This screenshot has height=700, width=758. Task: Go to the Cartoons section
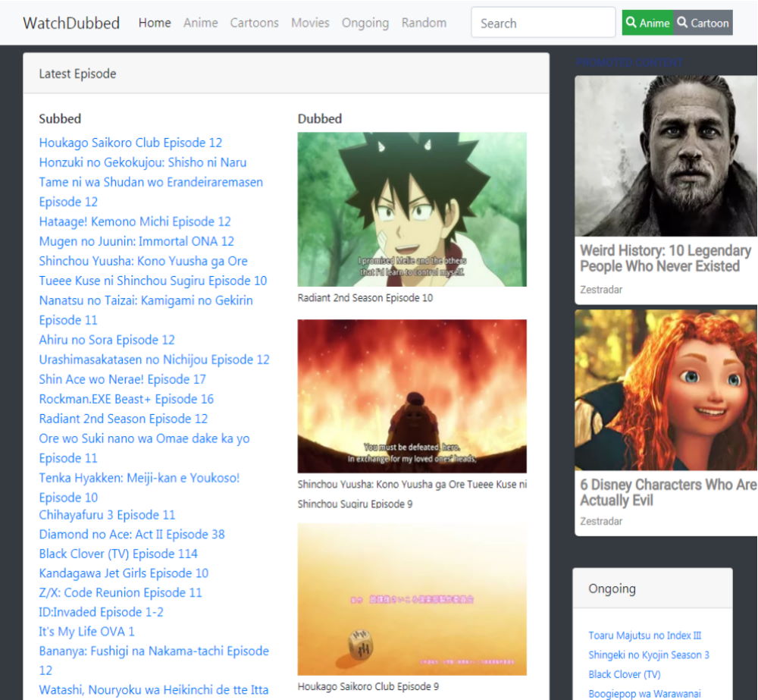[x=254, y=23]
